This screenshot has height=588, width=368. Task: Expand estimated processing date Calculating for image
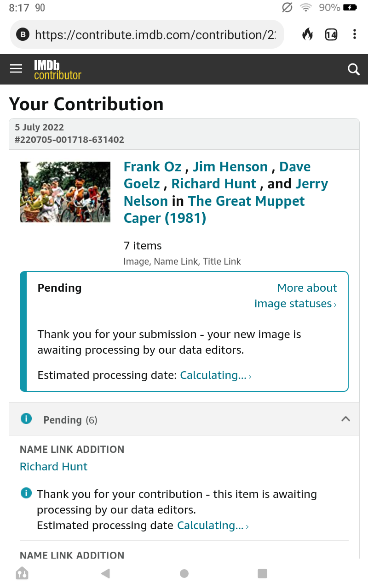(215, 375)
